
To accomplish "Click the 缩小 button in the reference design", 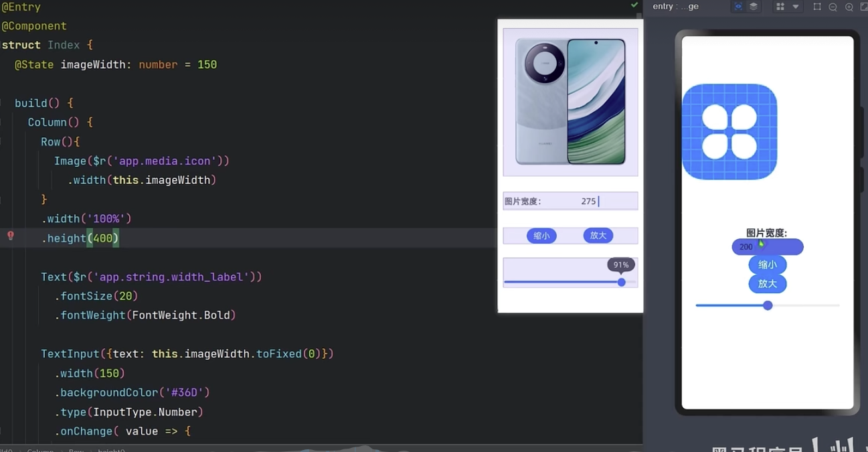I will point(541,236).
